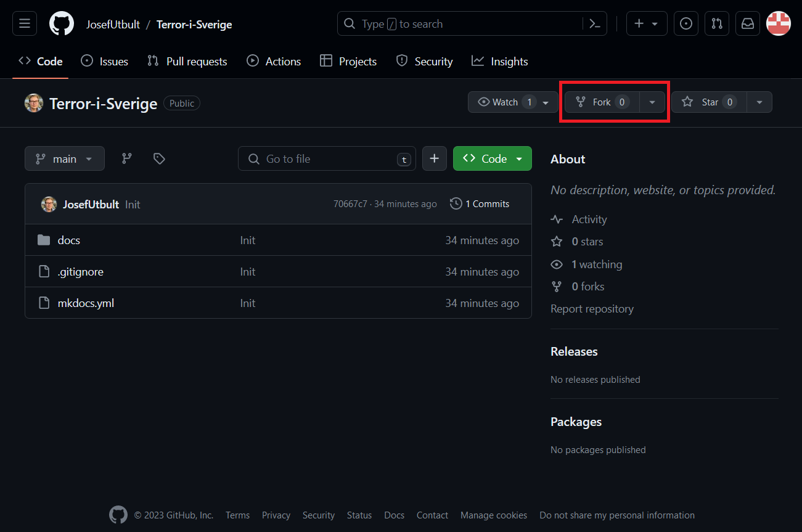Open footer Docs link
802x532 pixels.
tap(395, 515)
